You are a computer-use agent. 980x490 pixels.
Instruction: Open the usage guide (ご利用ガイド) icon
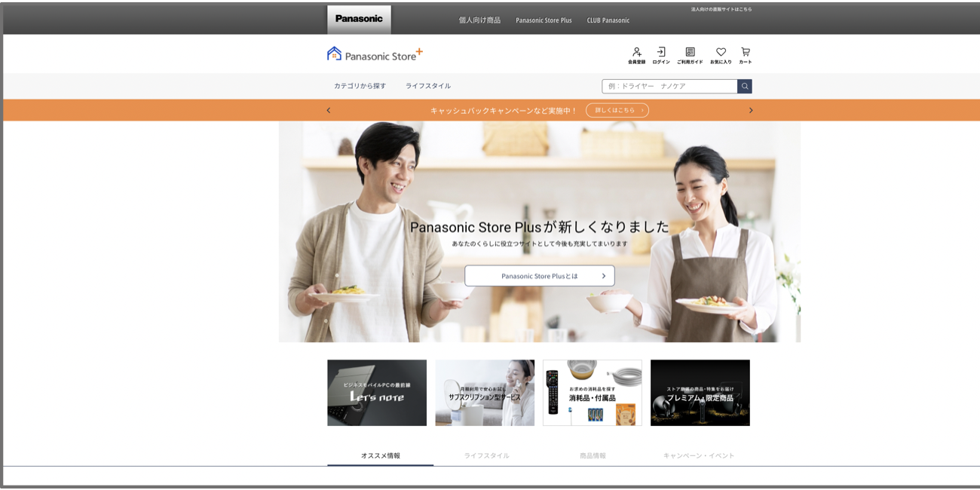(690, 56)
